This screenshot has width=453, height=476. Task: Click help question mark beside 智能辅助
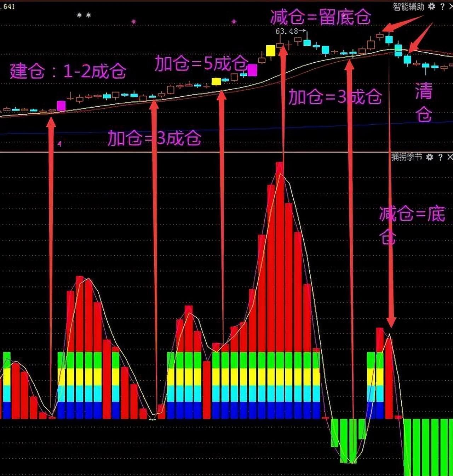coord(442,6)
